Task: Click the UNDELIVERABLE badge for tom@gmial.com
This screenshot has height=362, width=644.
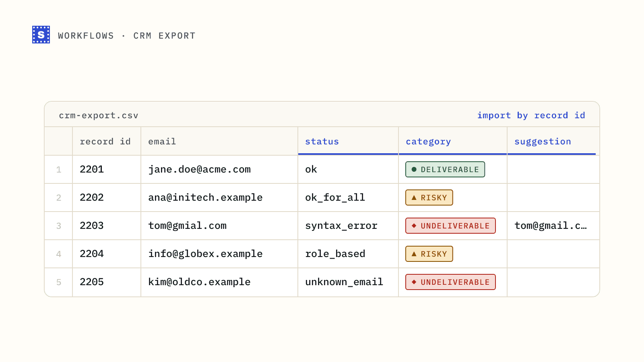Action: click(450, 226)
